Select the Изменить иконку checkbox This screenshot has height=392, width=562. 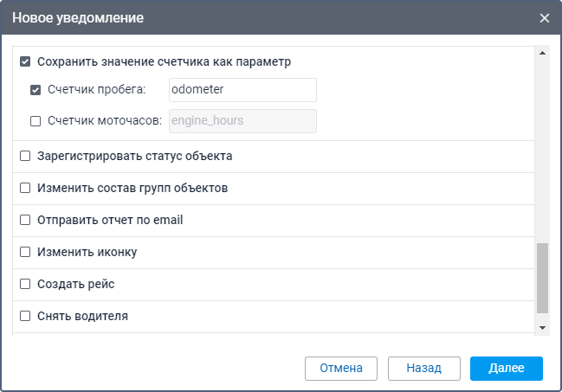26,252
